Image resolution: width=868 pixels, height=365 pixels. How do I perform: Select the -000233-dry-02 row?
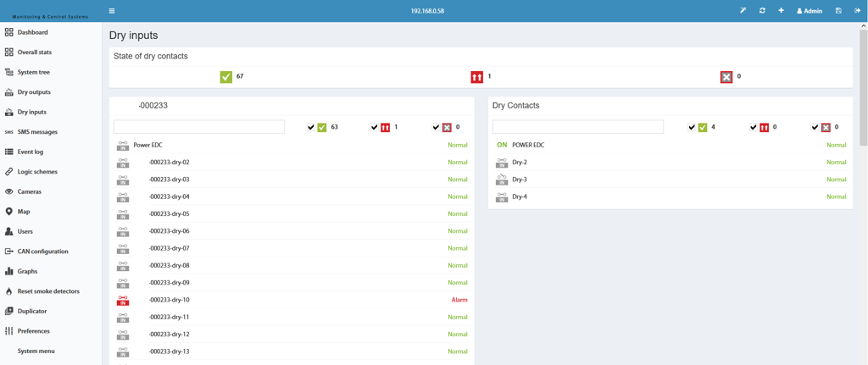tap(292, 163)
